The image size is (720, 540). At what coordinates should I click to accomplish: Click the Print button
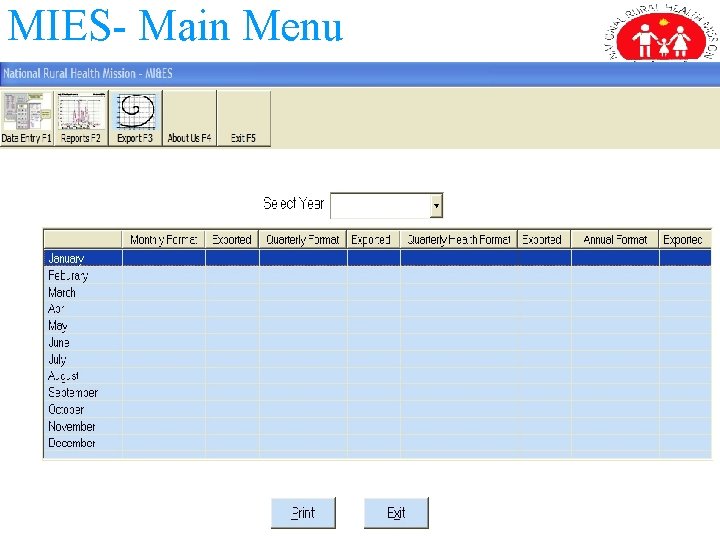pos(303,512)
